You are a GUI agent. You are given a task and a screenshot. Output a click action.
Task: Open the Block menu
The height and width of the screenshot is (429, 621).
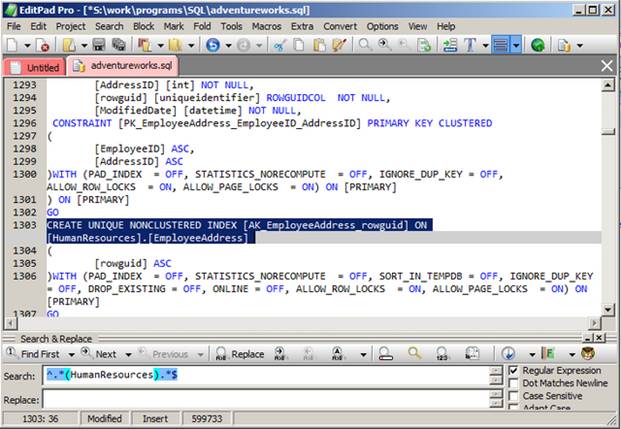143,27
